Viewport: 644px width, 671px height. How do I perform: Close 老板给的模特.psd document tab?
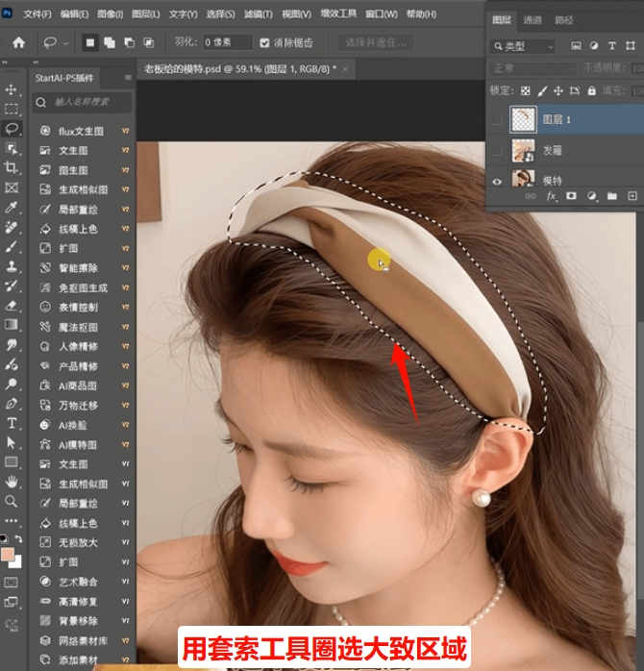(x=345, y=69)
